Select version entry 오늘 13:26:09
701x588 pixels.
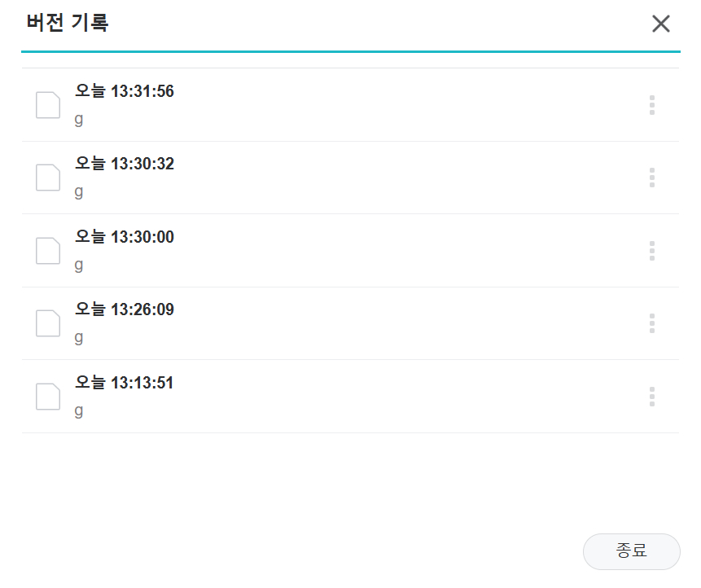(x=350, y=323)
